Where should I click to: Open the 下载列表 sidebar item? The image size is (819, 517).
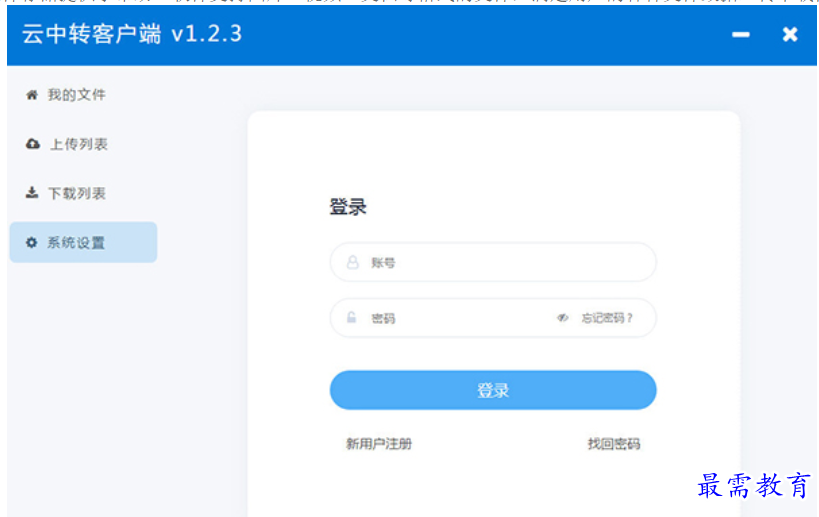click(x=83, y=193)
